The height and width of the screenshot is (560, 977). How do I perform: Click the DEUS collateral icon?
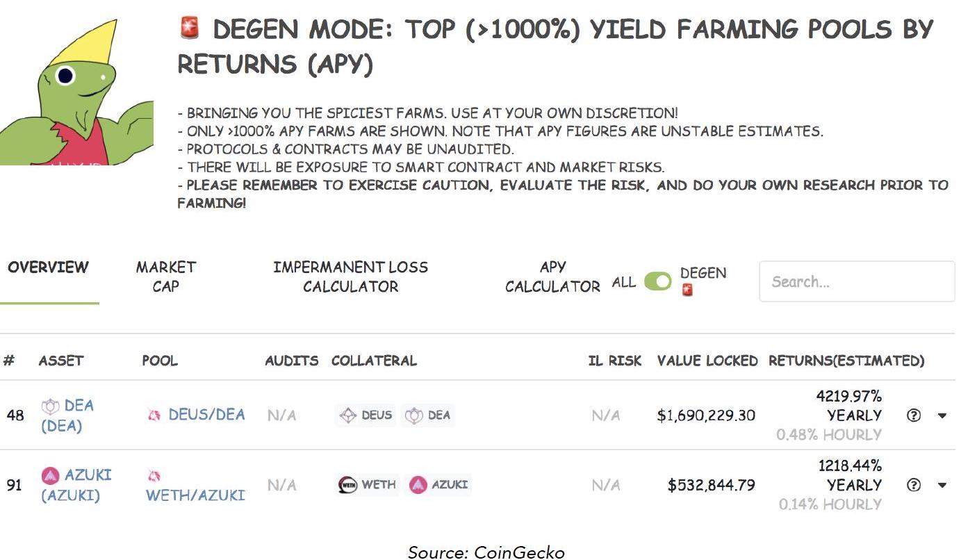[x=348, y=415]
